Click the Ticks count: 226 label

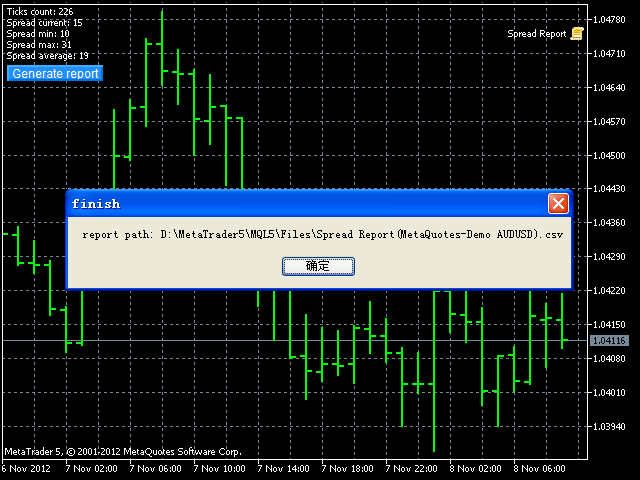pyautogui.click(x=40, y=12)
